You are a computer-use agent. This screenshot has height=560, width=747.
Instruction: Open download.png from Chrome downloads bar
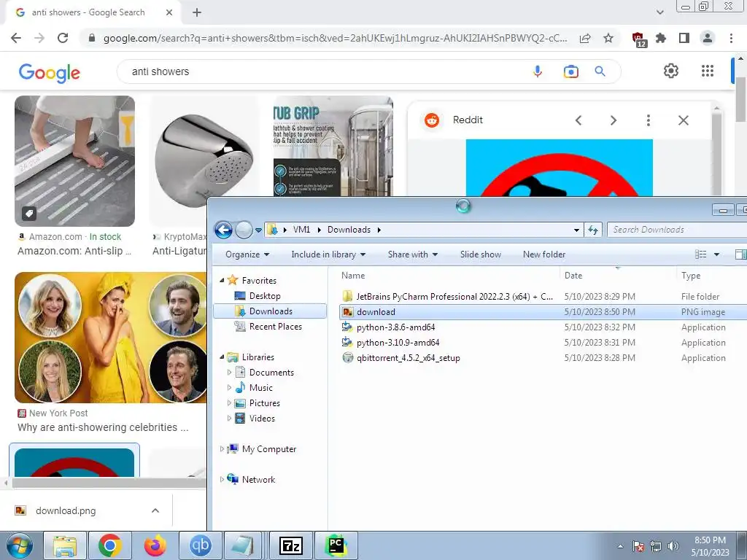[66, 510]
